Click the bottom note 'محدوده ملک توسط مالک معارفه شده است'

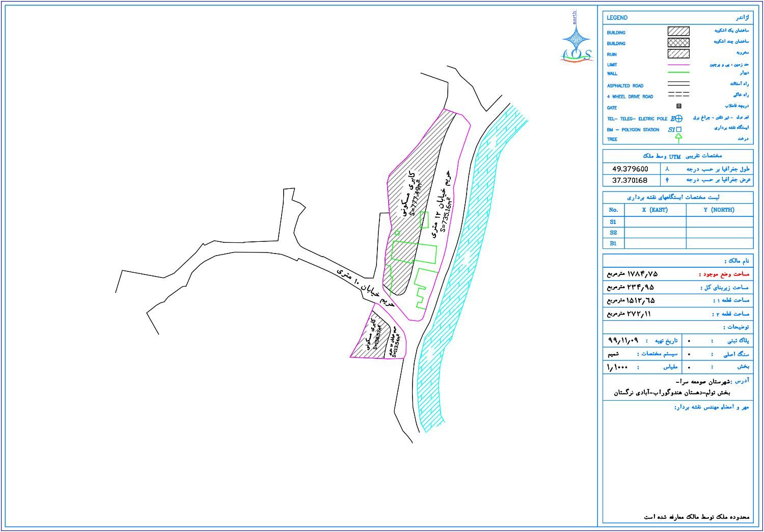(697, 517)
